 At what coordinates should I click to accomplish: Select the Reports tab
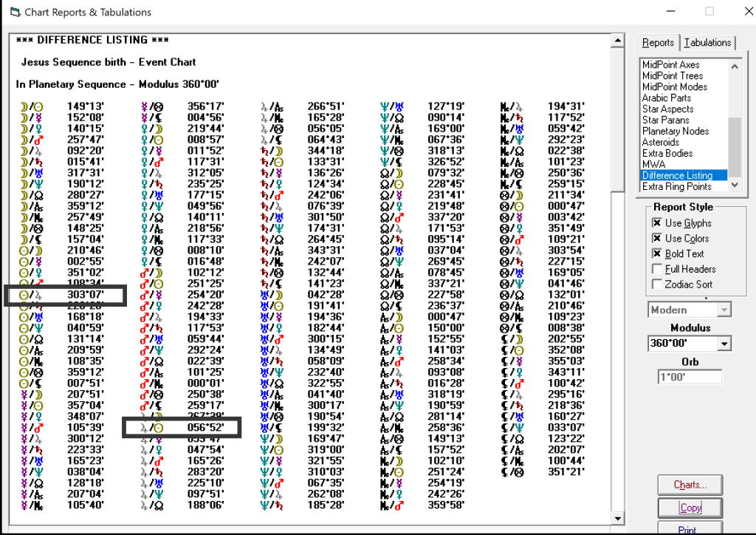[658, 43]
